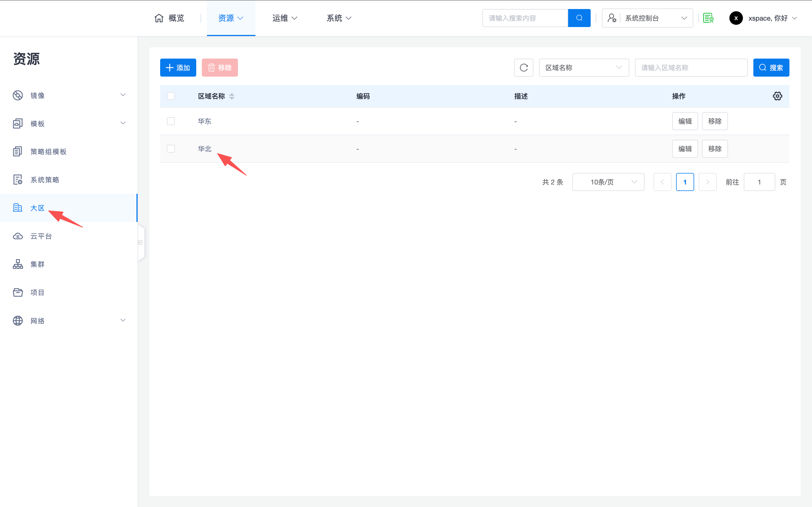Image resolution: width=812 pixels, height=507 pixels.
Task: Click the 搜索 button to search regions
Action: click(x=771, y=67)
